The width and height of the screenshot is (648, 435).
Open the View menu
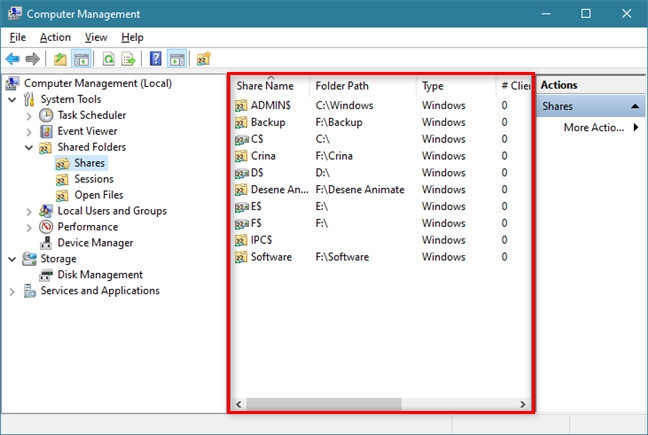tap(96, 37)
